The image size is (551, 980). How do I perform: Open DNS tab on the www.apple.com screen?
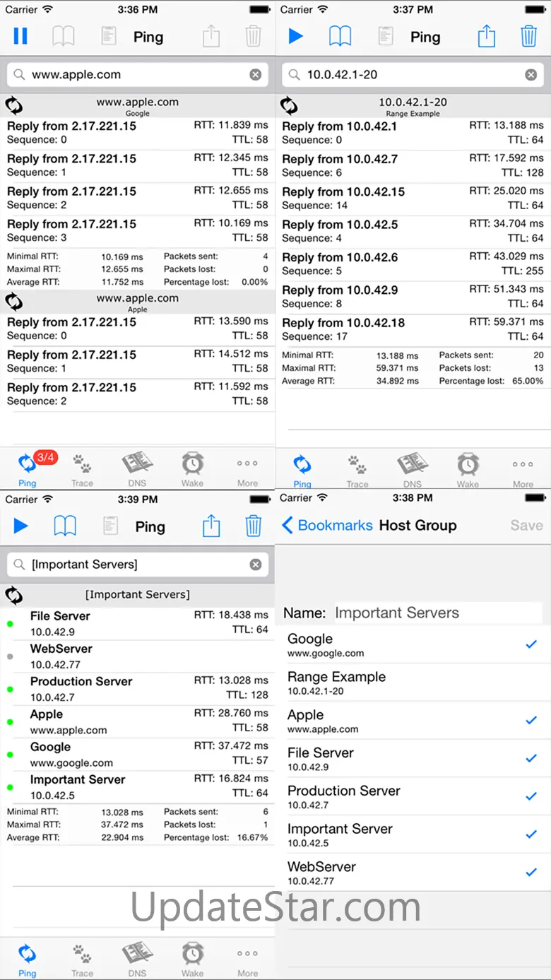[x=137, y=469]
